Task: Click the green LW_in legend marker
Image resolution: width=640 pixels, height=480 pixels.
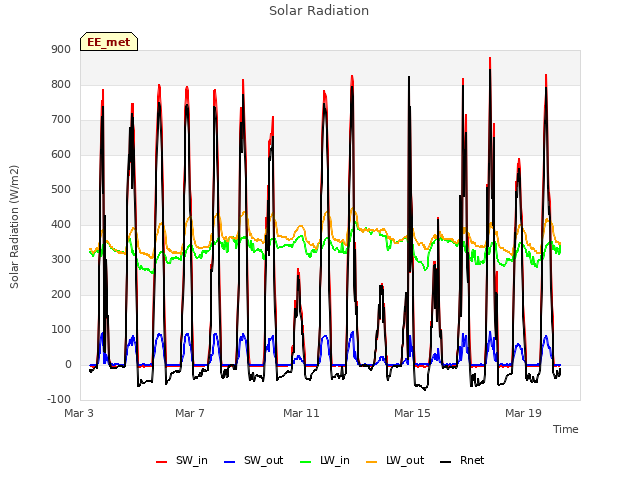Action: point(306,462)
